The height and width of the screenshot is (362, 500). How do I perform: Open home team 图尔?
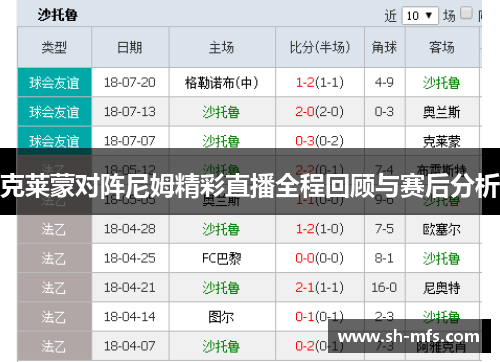tap(221, 317)
